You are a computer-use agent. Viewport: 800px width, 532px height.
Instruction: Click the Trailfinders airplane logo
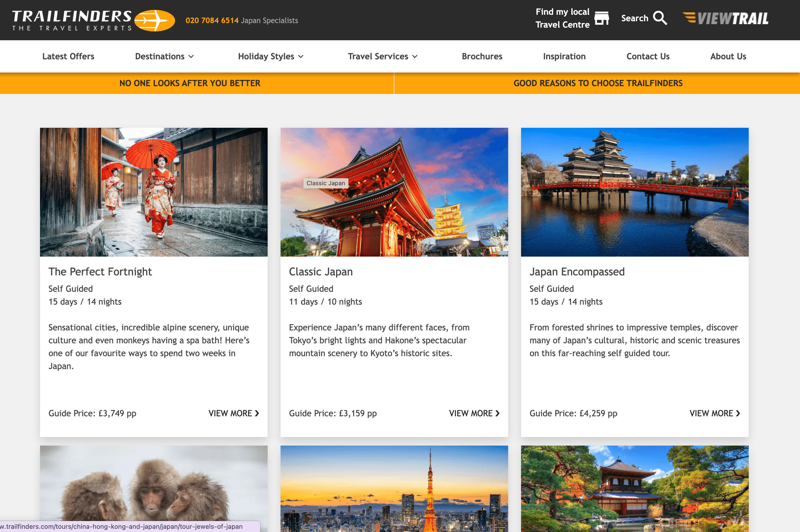(154, 20)
